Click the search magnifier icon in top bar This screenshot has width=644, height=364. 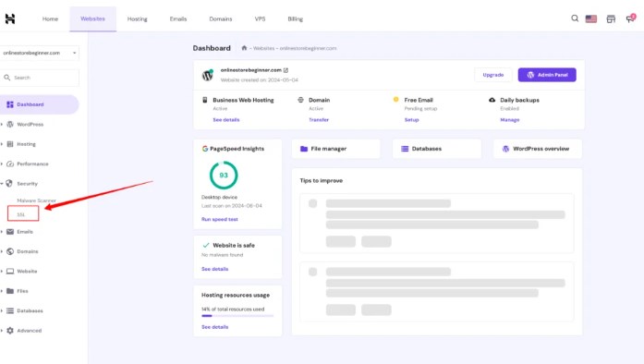pos(575,18)
